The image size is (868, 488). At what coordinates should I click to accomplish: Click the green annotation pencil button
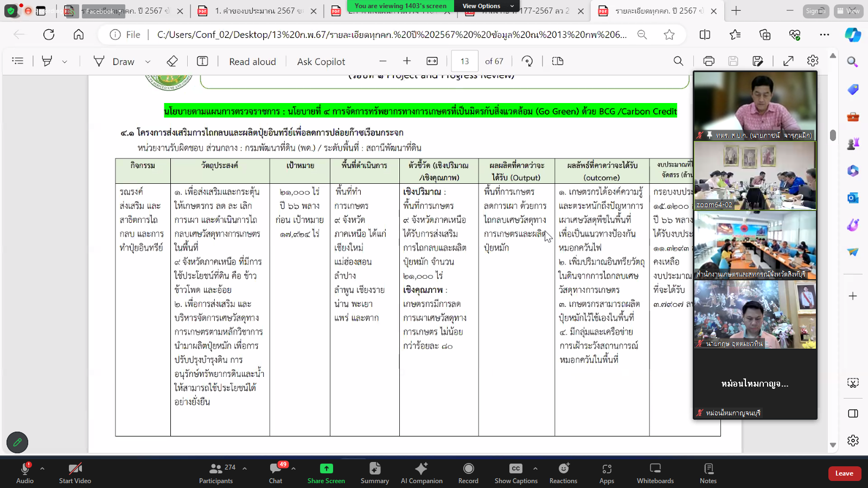17,442
